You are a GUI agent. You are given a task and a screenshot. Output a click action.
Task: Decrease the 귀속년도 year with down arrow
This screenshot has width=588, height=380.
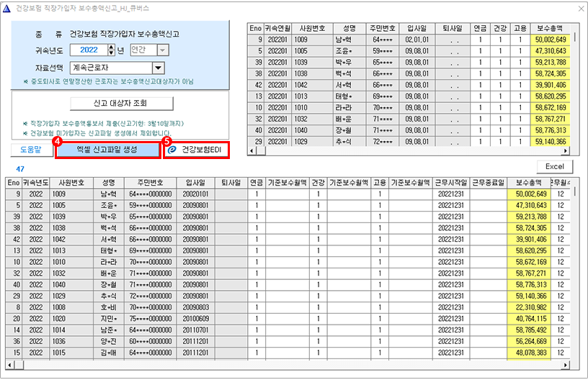click(x=112, y=53)
